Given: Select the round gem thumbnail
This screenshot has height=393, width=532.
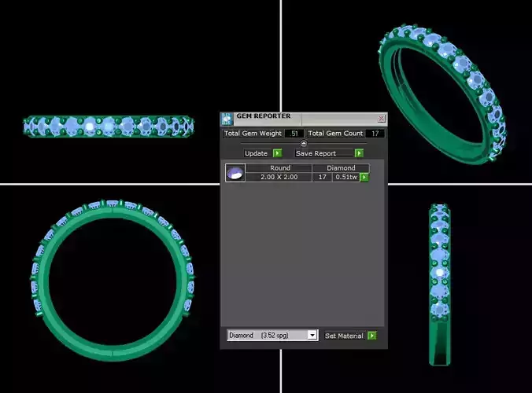Looking at the screenshot, I should [235, 173].
